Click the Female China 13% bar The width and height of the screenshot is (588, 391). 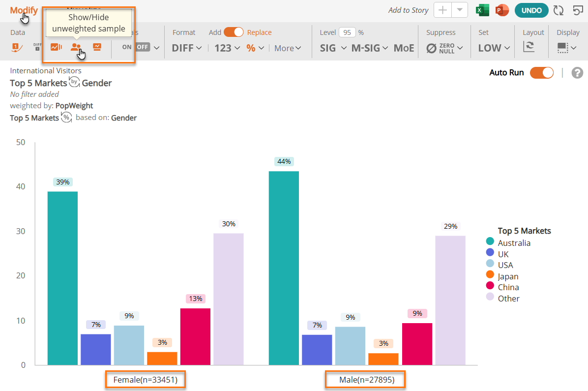click(x=195, y=336)
